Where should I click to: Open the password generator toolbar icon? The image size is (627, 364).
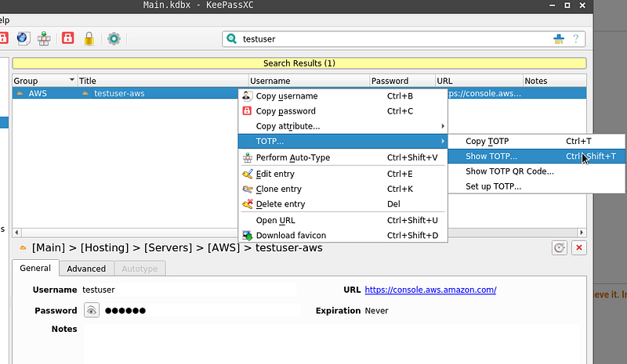click(67, 38)
